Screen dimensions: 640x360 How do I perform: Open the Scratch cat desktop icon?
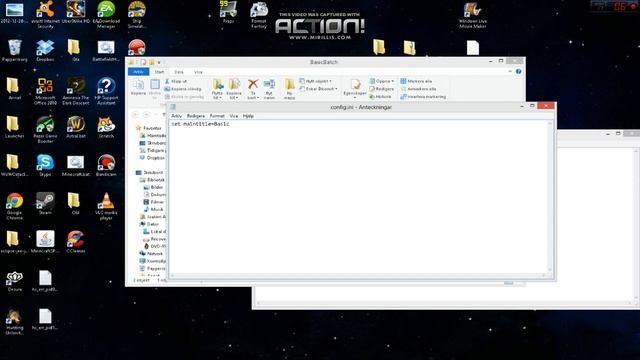106,127
